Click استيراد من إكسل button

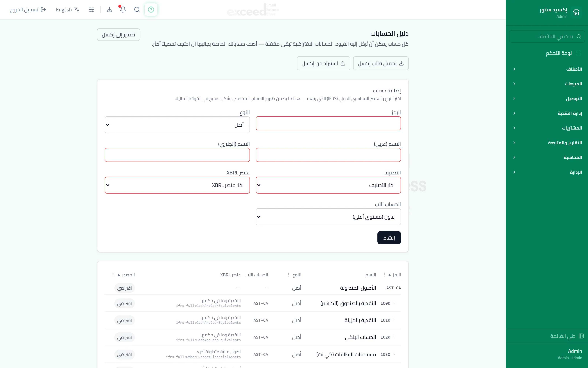pyautogui.click(x=323, y=63)
